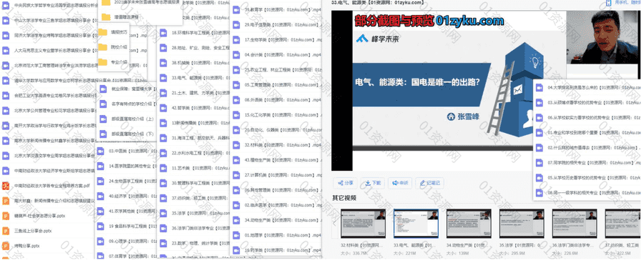The image size is (644, 263).
Task: Click the video icon for 名字有特点的学校介绍
Action: (102, 104)
